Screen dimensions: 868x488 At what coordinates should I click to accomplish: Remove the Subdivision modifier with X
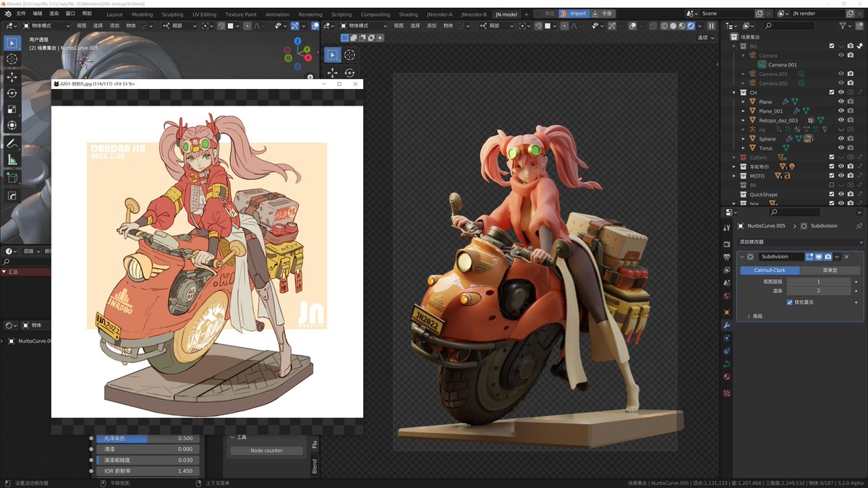click(x=846, y=257)
